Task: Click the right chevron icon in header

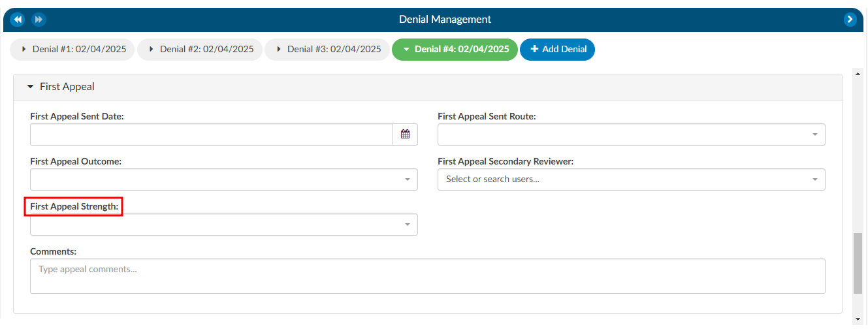Action: coord(850,20)
